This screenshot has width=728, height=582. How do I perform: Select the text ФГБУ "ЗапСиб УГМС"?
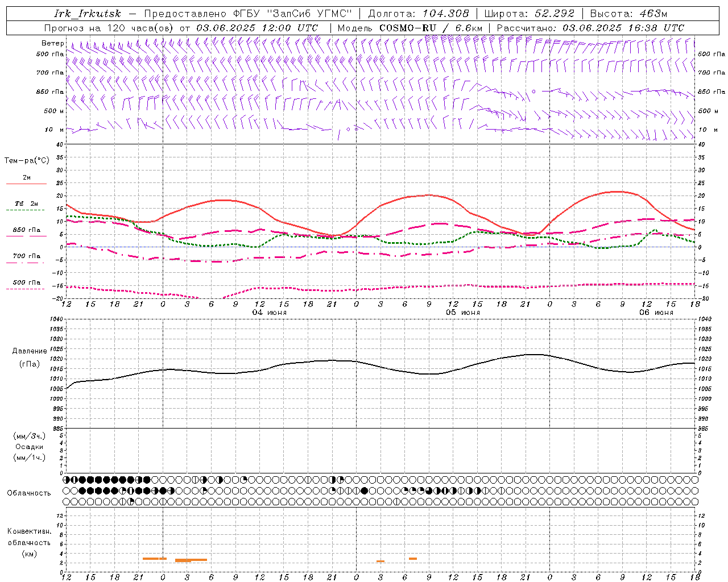(x=293, y=14)
